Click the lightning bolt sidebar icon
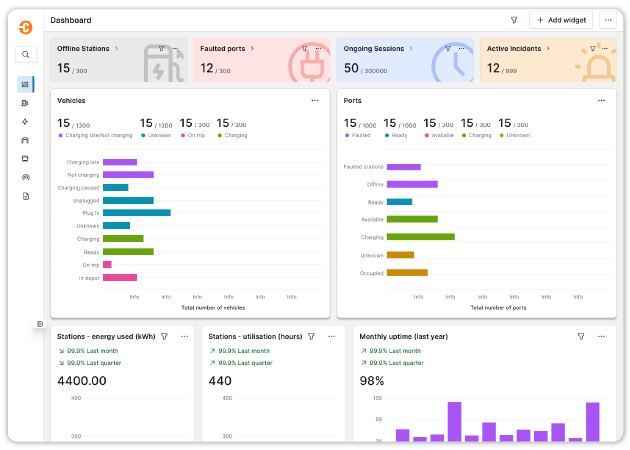The width and height of the screenshot is (630, 450). pos(25,121)
